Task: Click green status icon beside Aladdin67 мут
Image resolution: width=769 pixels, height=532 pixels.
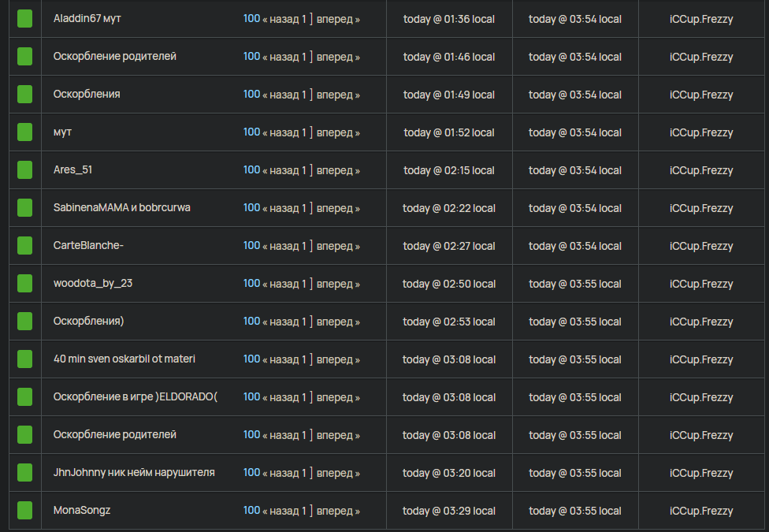Action: pyautogui.click(x=24, y=19)
